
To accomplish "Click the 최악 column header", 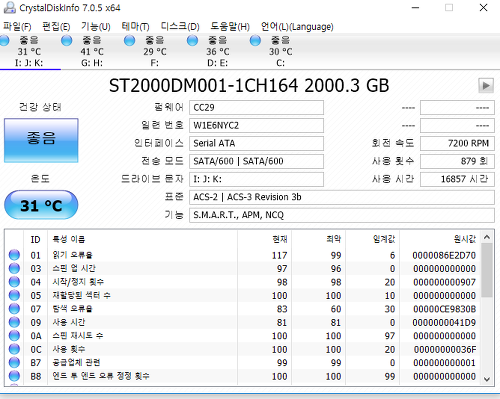I will (x=319, y=239).
